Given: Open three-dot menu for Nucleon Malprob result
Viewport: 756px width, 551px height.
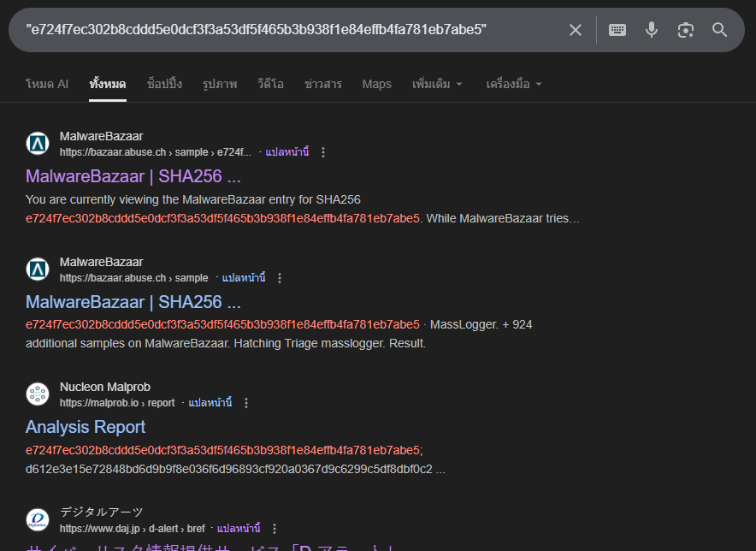Looking at the screenshot, I should click(246, 403).
